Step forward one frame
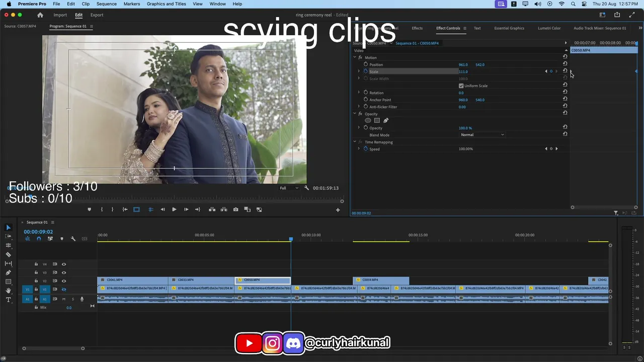Image resolution: width=644 pixels, height=362 pixels. pyautogui.click(x=186, y=210)
